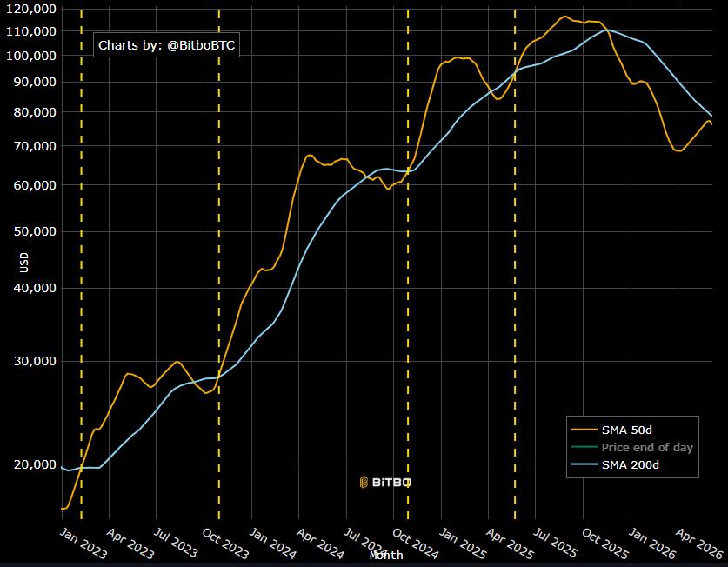Click the Jan 2025 x-axis label
Viewport: 728px width, 567px height.
point(464,544)
